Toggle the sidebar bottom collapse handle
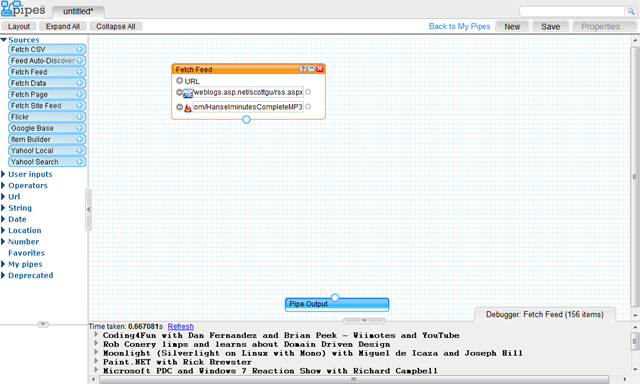Viewport: 640px width, 384px height. 43,324
